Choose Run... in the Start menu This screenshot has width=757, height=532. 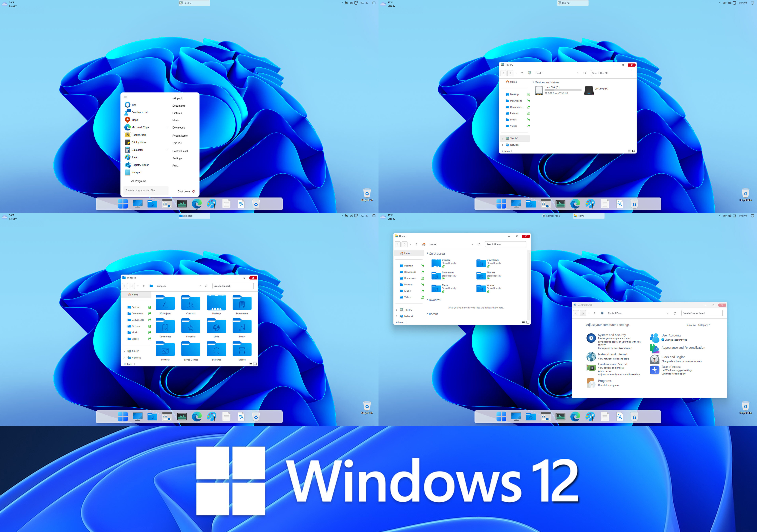(176, 166)
